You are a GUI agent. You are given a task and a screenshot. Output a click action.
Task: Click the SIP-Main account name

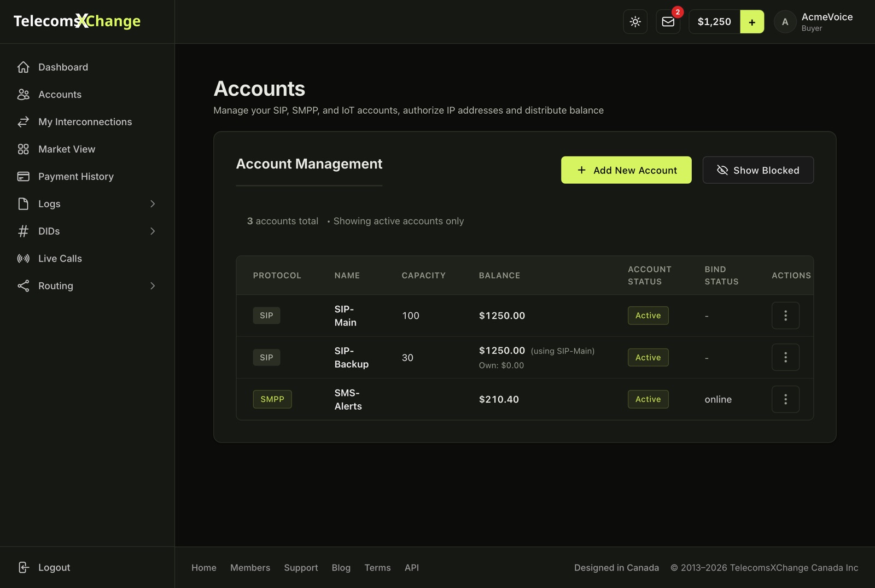(x=345, y=316)
